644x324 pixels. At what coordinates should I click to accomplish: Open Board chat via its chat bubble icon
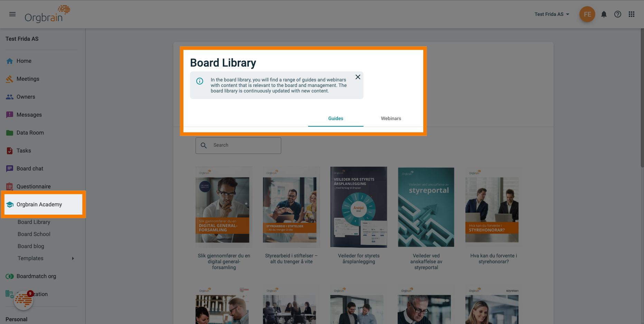click(10, 168)
